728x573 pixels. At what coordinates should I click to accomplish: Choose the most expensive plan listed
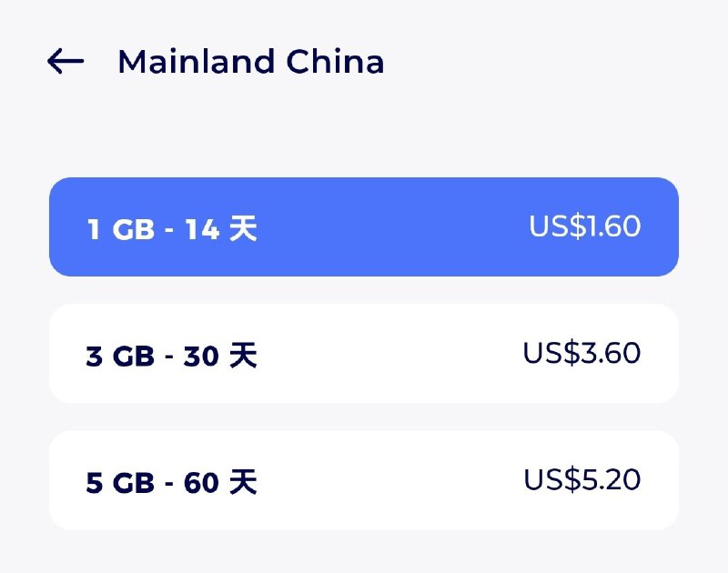[x=363, y=479]
